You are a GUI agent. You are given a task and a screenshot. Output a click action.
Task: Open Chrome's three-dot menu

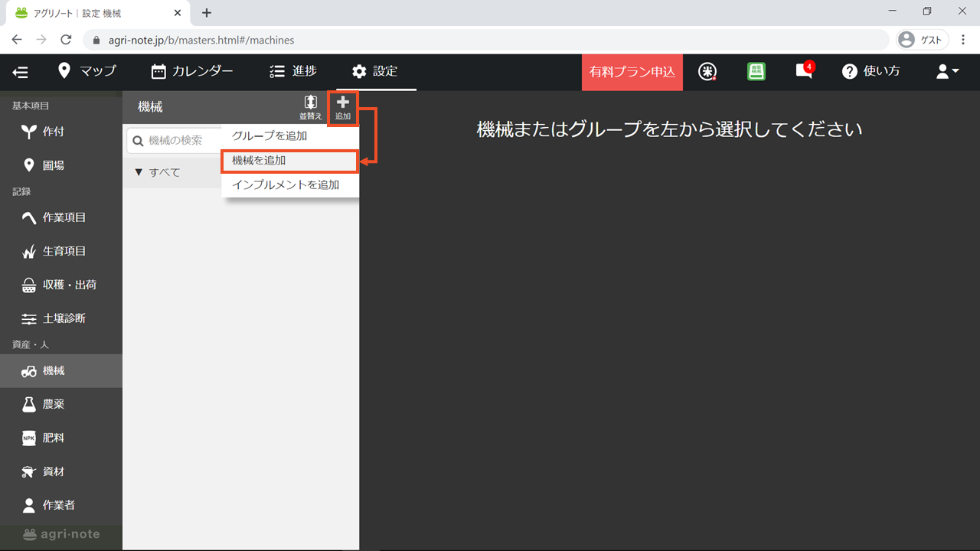(x=963, y=40)
